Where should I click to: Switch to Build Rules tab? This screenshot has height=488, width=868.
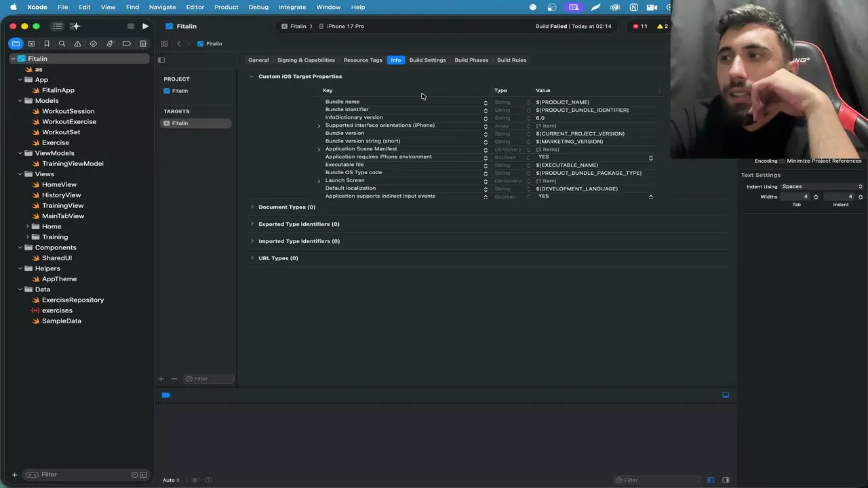point(511,60)
